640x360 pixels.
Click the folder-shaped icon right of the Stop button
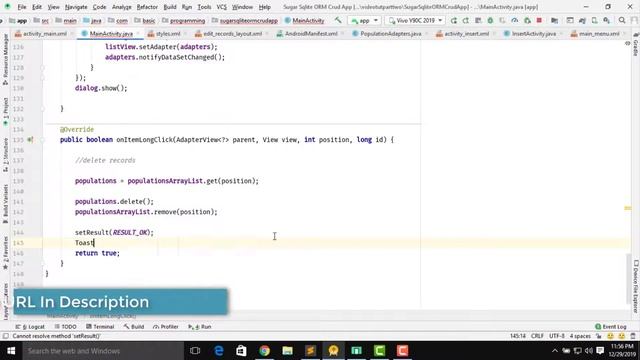tap(554, 20)
